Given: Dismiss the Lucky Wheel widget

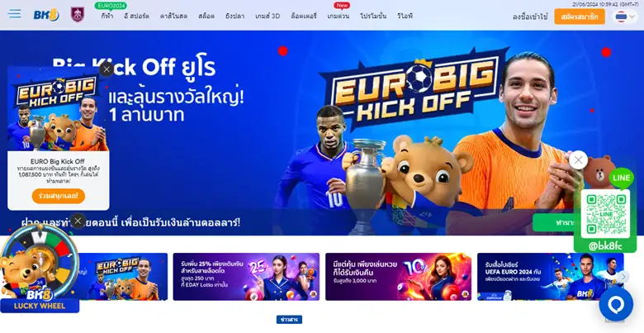Looking at the screenshot, I should (x=78, y=221).
